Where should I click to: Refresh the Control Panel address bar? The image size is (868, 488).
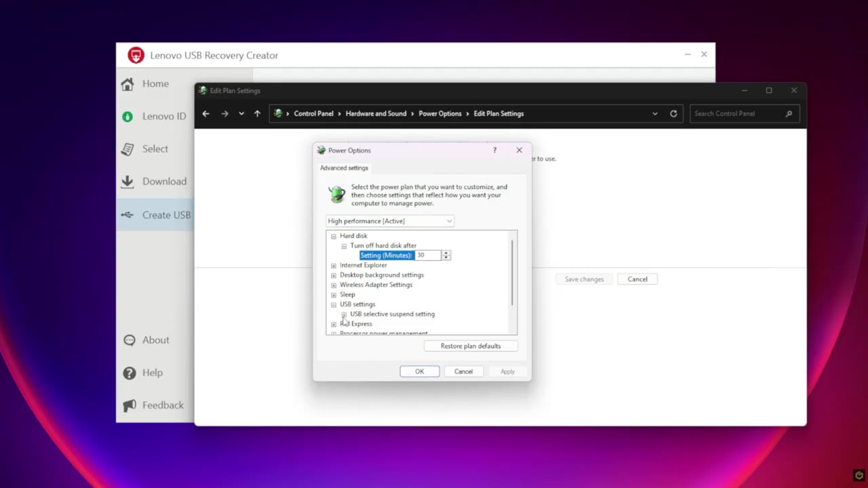tap(673, 114)
